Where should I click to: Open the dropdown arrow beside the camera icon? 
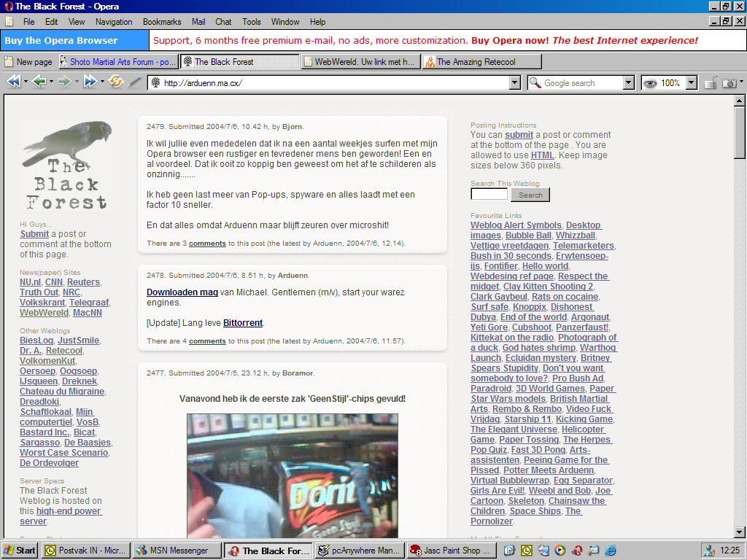(x=741, y=82)
